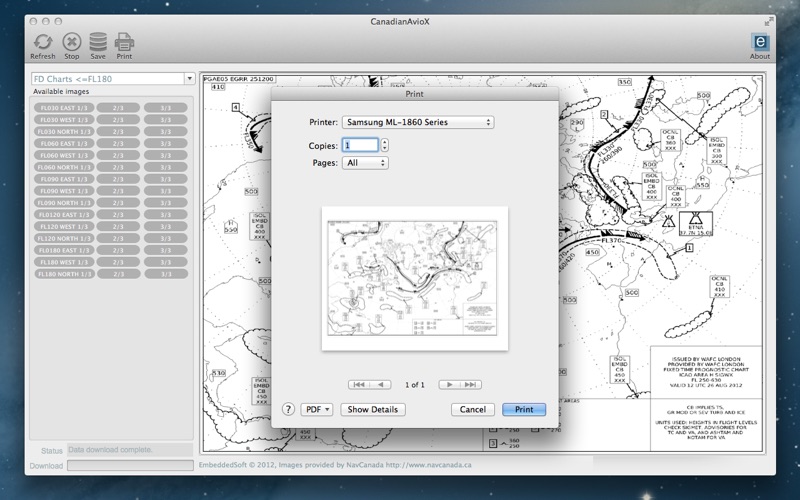This screenshot has width=800, height=500.
Task: Click the Print toolbar icon
Action: [x=125, y=42]
